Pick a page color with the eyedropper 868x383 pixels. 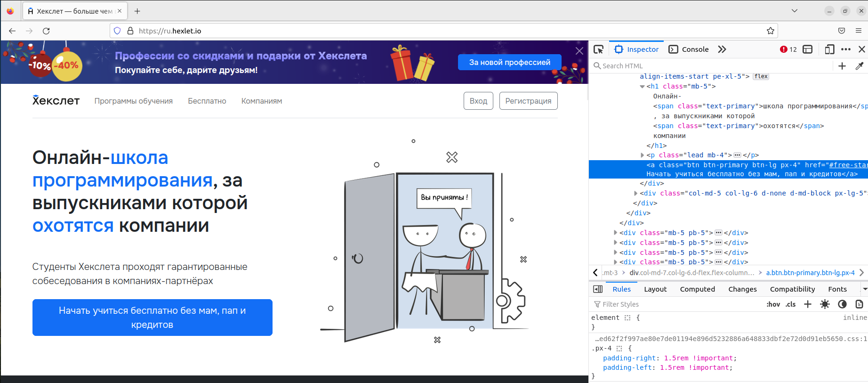[860, 66]
